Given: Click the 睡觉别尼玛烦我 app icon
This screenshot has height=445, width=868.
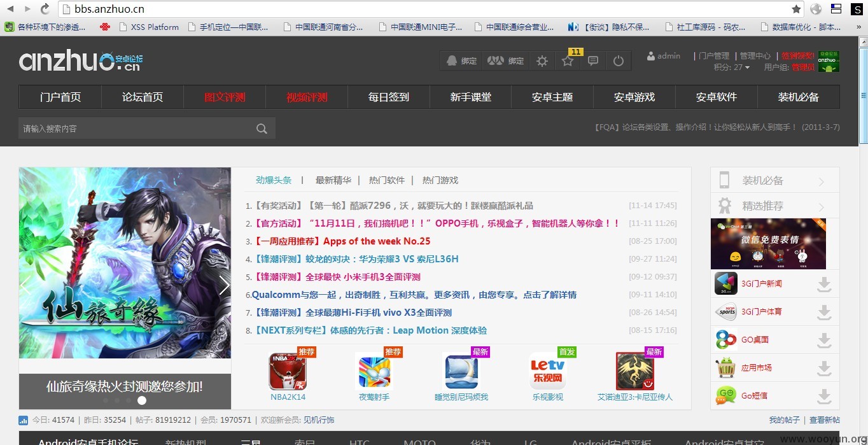Looking at the screenshot, I should pos(461,371).
